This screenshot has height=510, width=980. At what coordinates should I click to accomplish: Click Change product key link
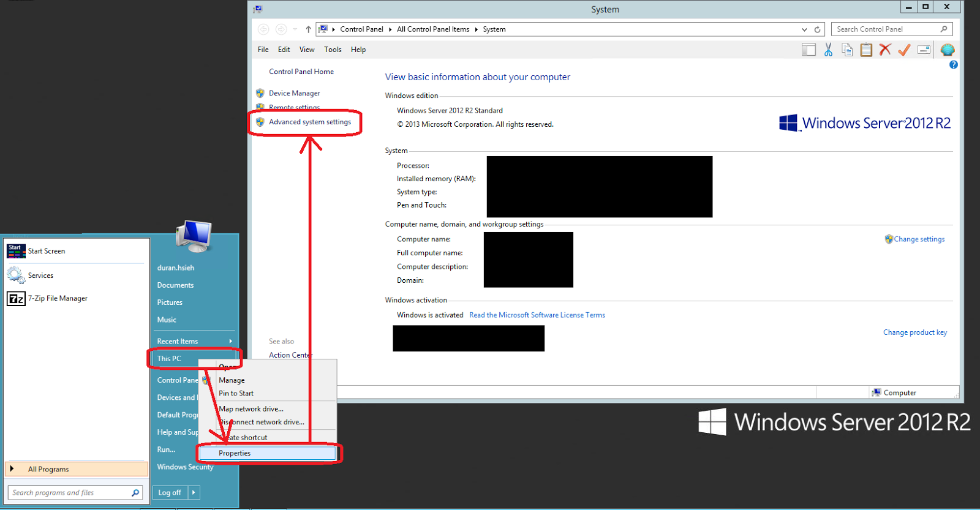pyautogui.click(x=915, y=332)
